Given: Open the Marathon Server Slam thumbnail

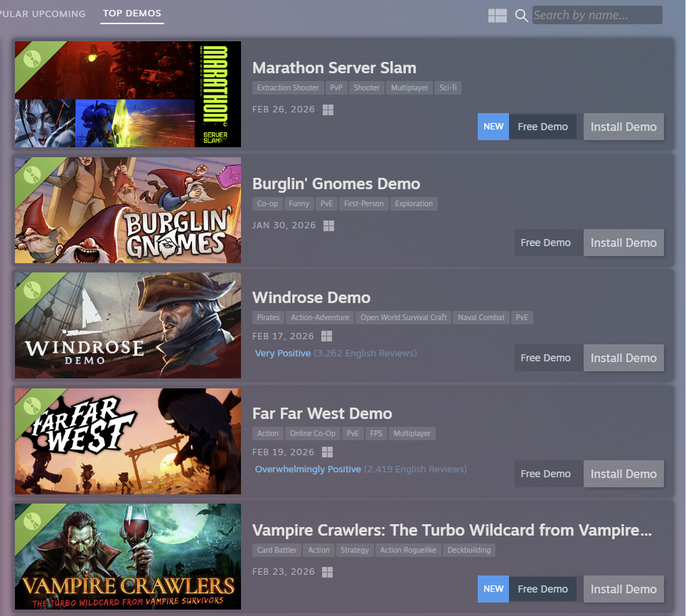Looking at the screenshot, I should [x=128, y=94].
